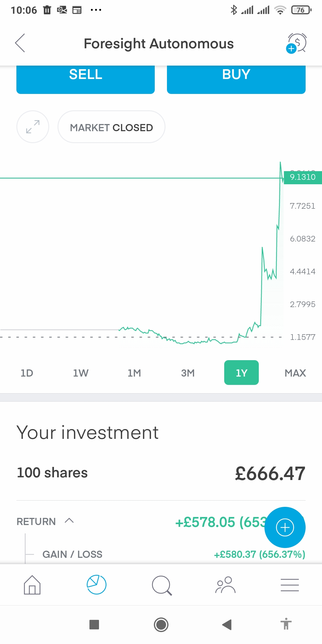Screen dimensions: 322x644
Task: Tap the back arrow icon
Action: click(x=20, y=43)
